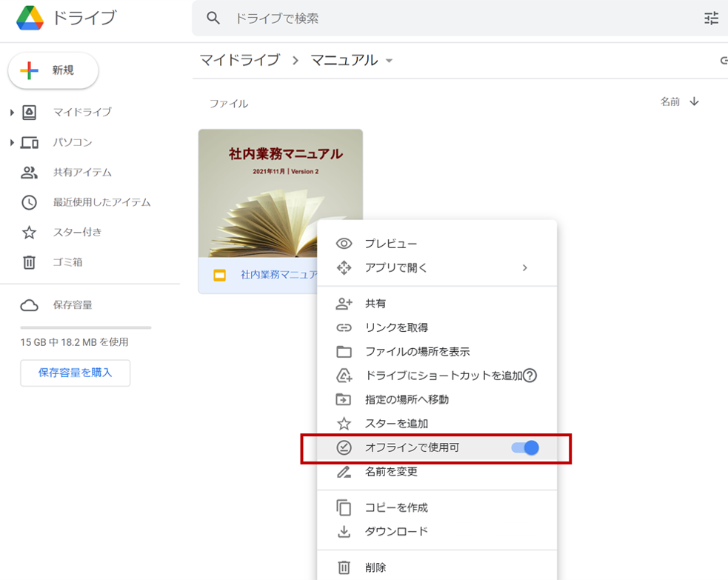Click the Slides file type icon
Screen dimensions: 728x580
220,275
